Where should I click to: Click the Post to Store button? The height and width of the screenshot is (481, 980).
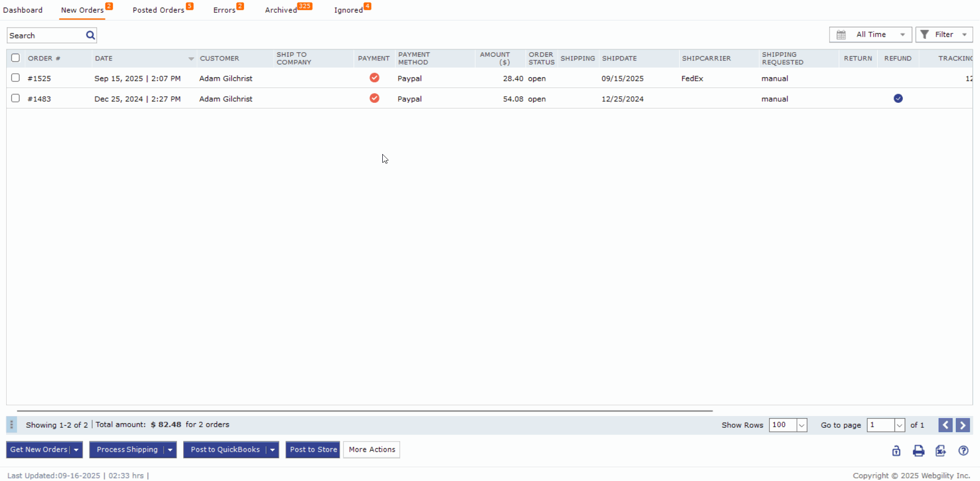[x=313, y=450]
